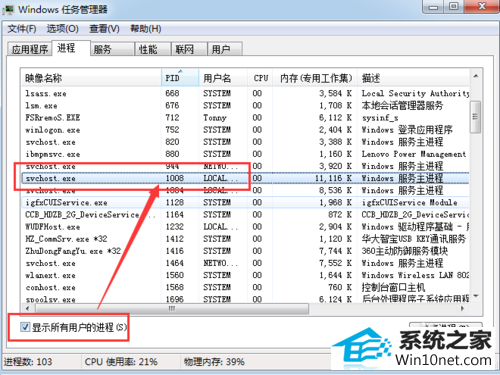Screen dimensions: 500x375
Task: Click the horizontal scrollbar right arrow
Action: [x=463, y=309]
